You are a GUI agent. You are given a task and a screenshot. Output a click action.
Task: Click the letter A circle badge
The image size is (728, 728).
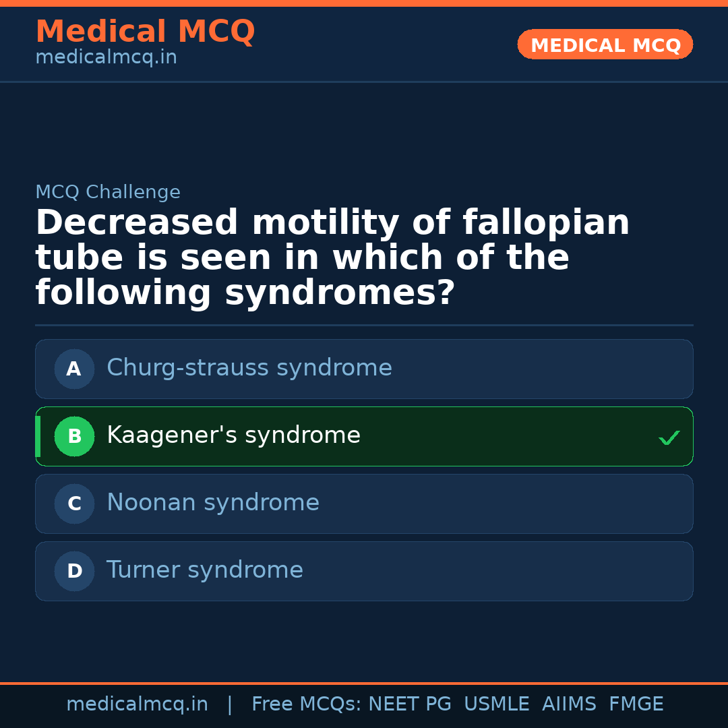pos(74,369)
